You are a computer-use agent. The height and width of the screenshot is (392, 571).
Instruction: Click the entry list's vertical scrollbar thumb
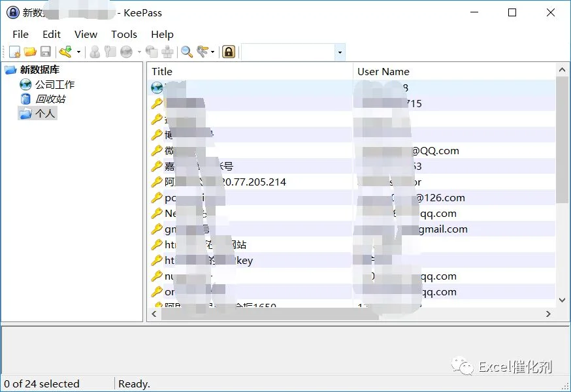562,140
